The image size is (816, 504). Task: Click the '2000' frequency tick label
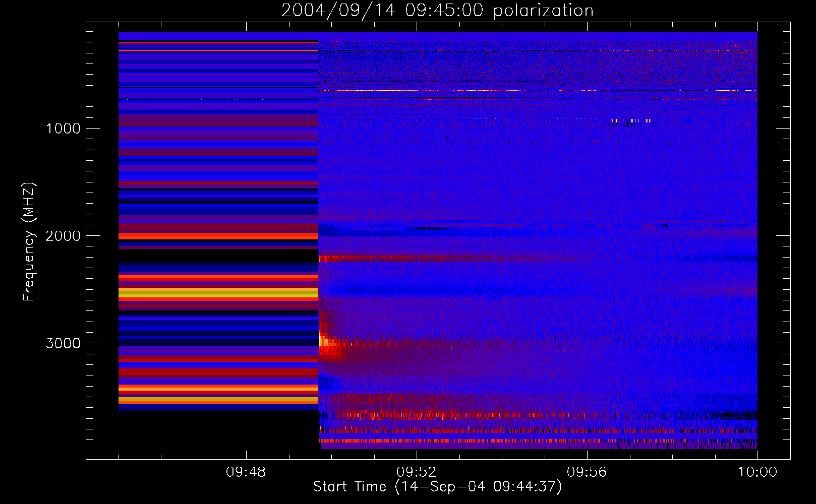[63, 236]
